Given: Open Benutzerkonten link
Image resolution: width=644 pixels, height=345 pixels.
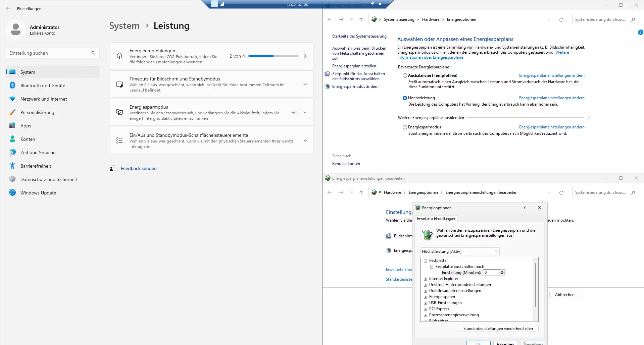Looking at the screenshot, I should (346, 164).
